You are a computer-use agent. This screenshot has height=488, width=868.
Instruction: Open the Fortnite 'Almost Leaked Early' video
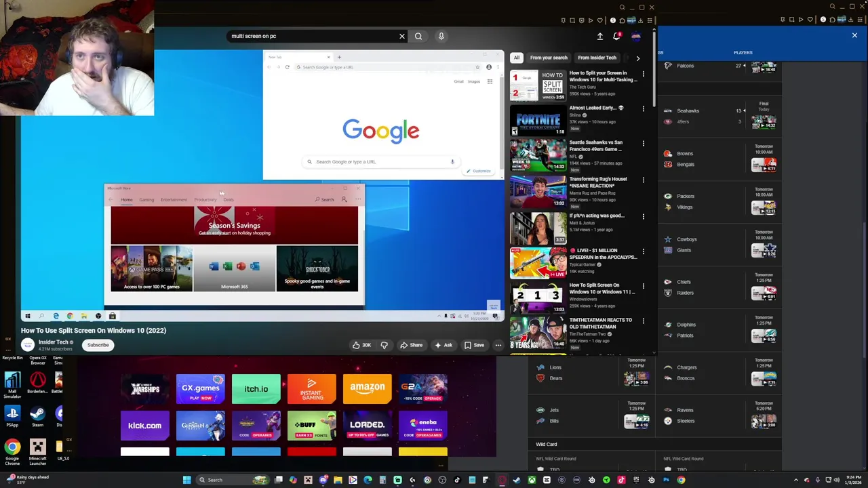pyautogui.click(x=538, y=120)
